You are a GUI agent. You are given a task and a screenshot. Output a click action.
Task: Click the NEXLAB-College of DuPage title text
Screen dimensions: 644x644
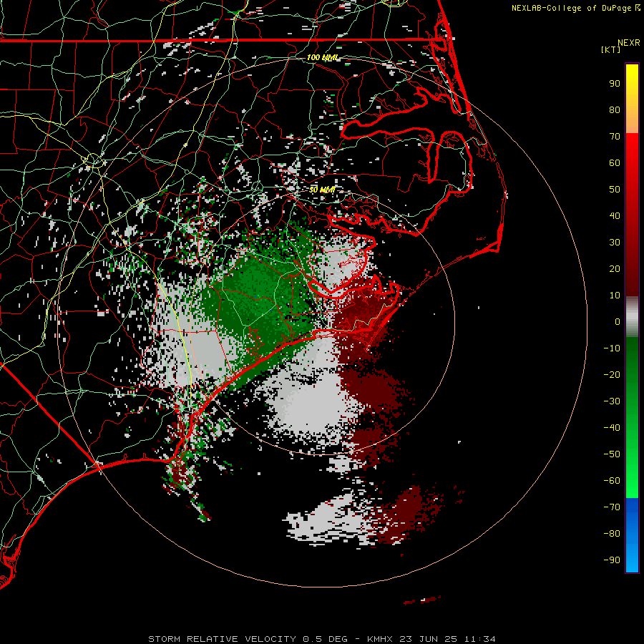pos(575,8)
